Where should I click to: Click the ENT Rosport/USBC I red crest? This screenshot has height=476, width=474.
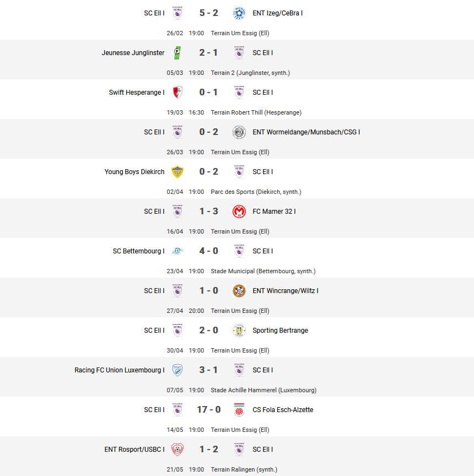pos(177,450)
